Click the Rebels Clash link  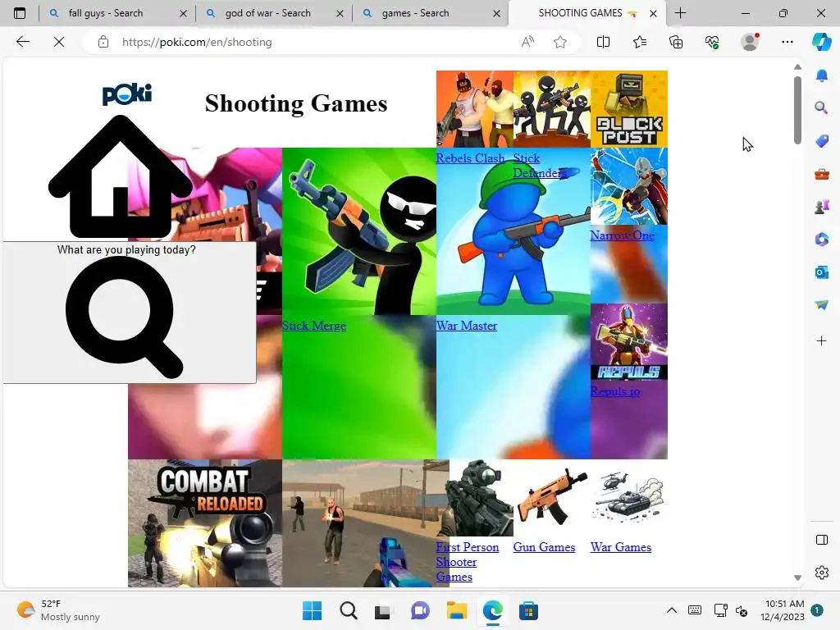click(x=470, y=158)
